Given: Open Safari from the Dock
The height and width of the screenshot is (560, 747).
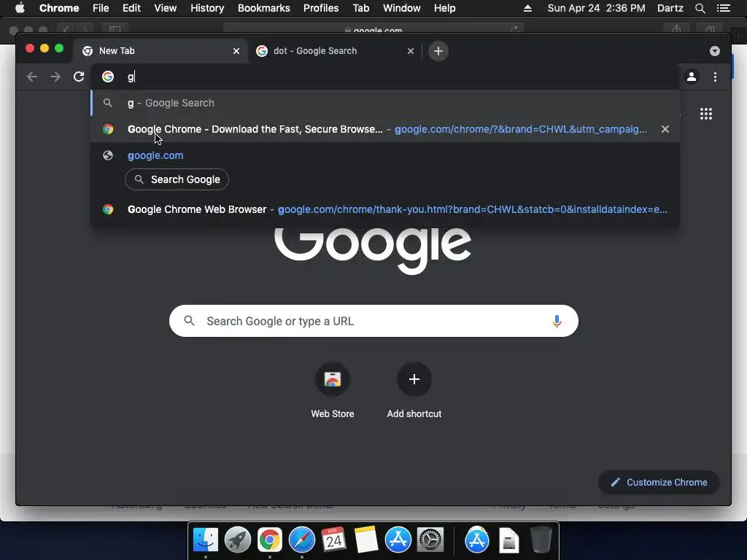Looking at the screenshot, I should [301, 540].
